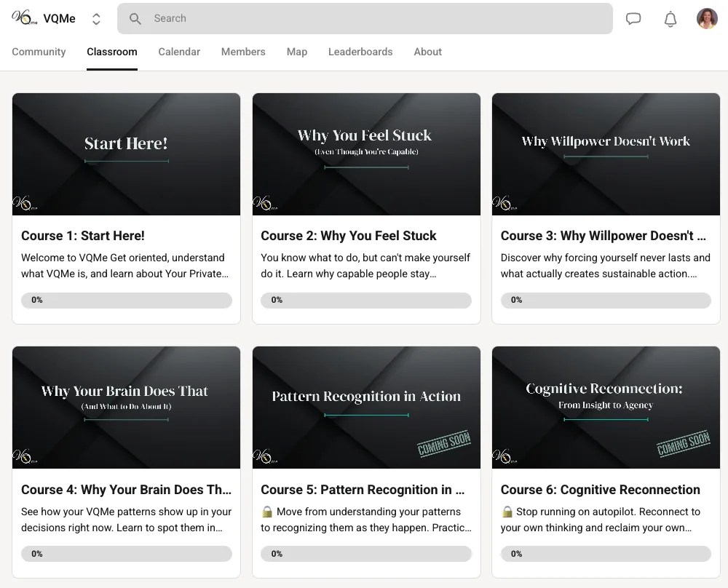Open the chat messages icon
Screen dimensions: 728x588
pos(633,19)
